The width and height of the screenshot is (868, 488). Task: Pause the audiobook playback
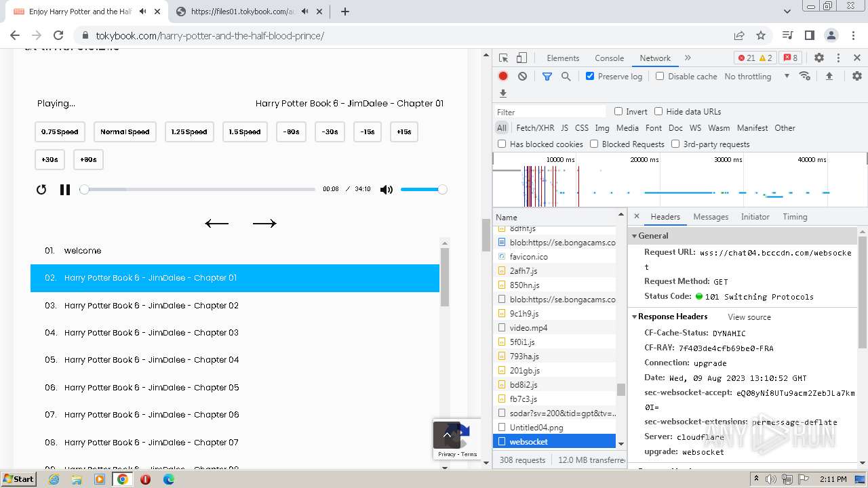[x=65, y=190]
